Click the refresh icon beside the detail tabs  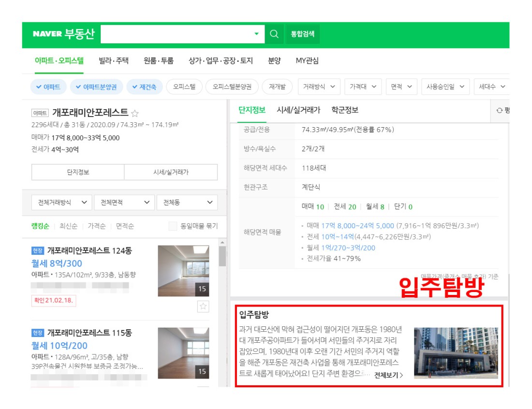500,110
